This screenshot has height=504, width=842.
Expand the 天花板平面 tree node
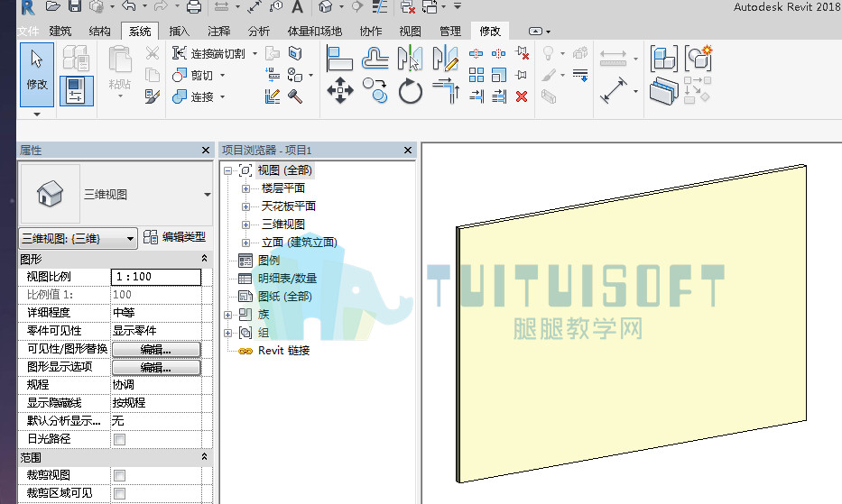click(245, 206)
